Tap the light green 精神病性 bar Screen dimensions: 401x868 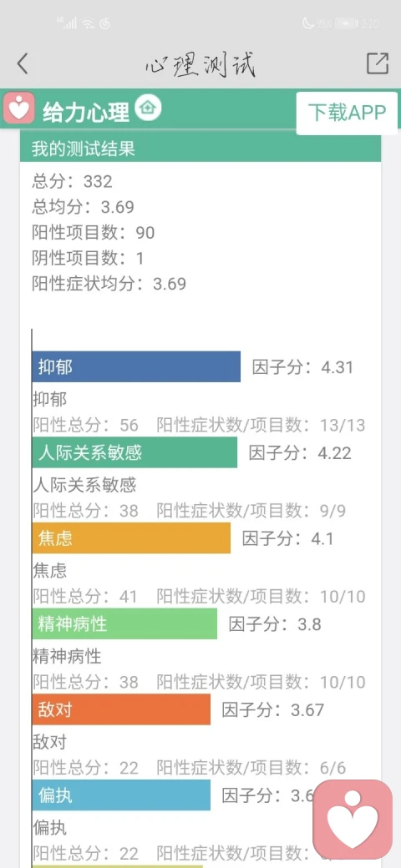[124, 624]
